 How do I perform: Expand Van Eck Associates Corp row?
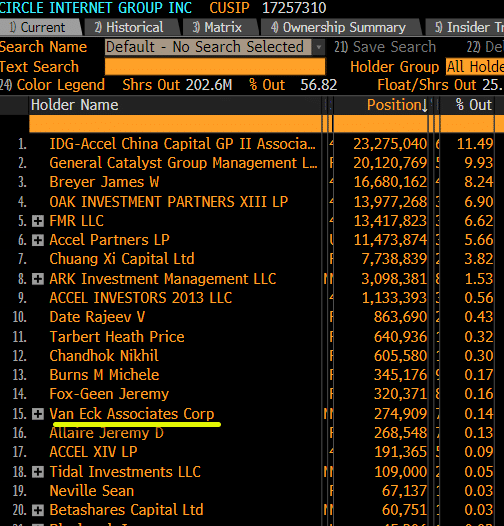[x=38, y=414]
